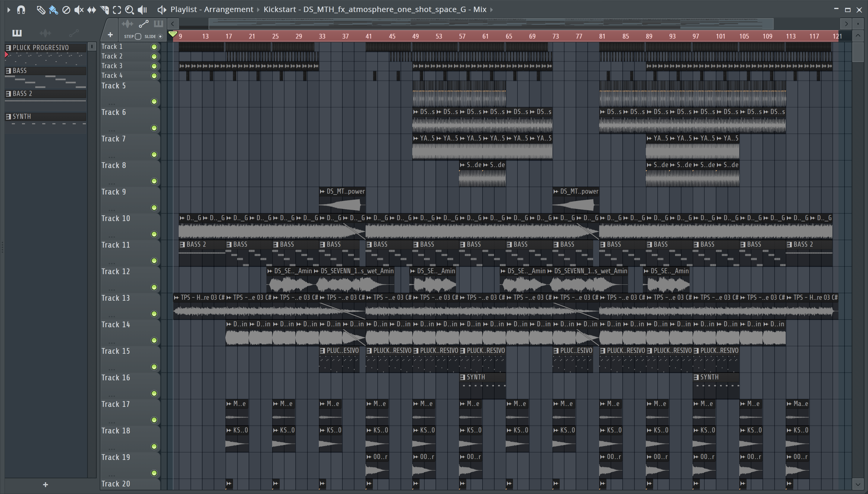Select the Slice tool
This screenshot has width=868, height=494.
[104, 10]
